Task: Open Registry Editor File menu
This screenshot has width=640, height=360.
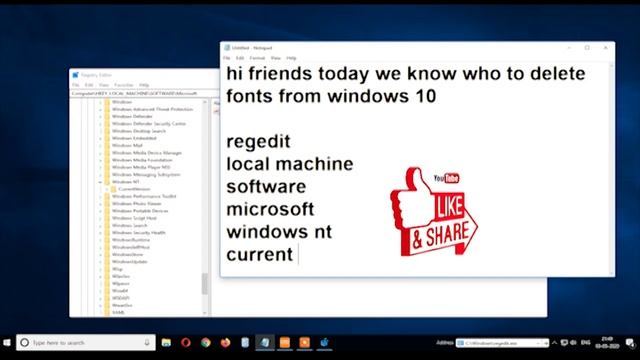Action: click(x=76, y=85)
